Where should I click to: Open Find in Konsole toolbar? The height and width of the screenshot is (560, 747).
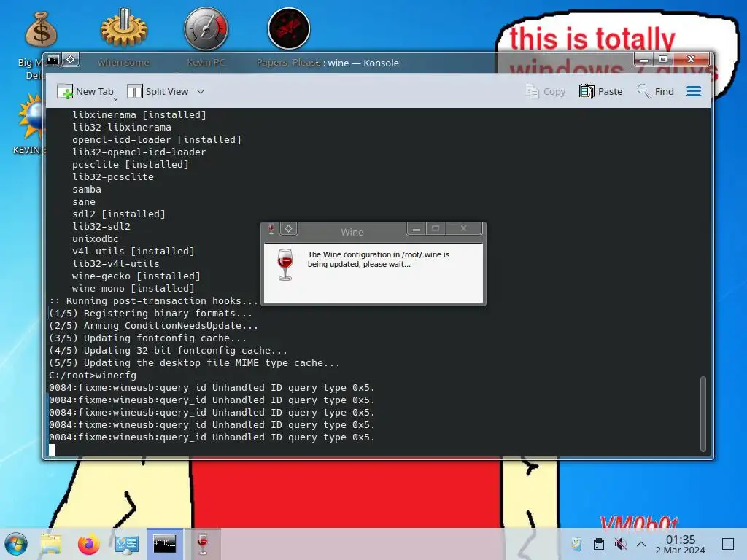click(x=656, y=91)
